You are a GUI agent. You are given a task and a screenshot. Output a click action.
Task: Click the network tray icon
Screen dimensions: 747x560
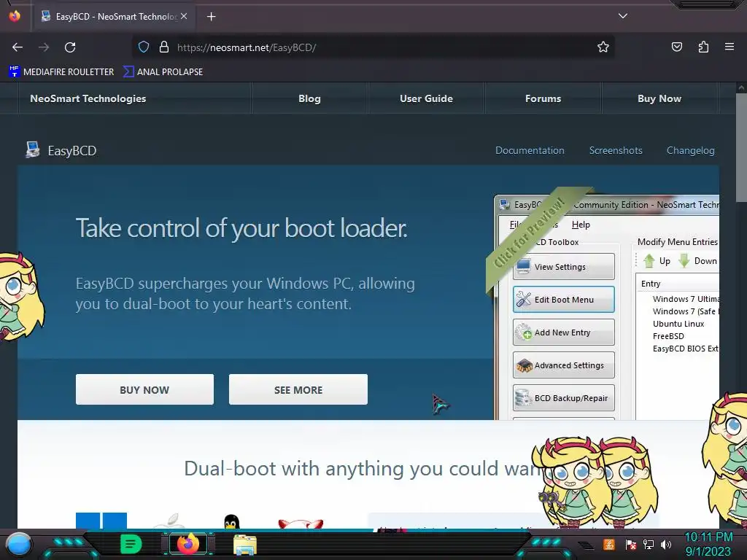pos(649,544)
